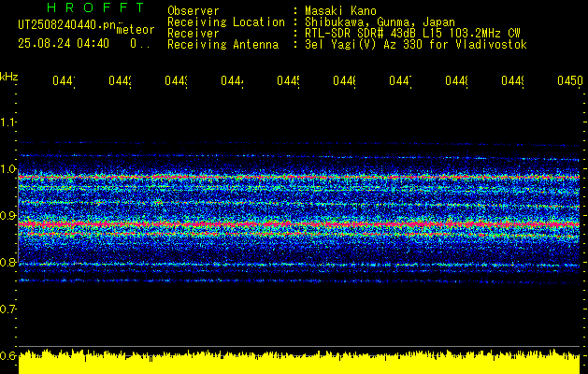Click the red signal line near 0.98 kHz
The width and height of the screenshot is (588, 374).
pyautogui.click(x=299, y=177)
